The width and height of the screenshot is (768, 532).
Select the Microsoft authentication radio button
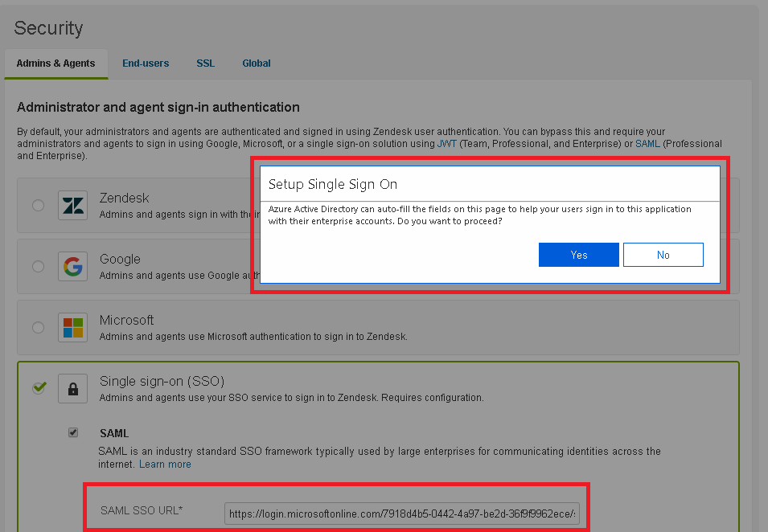point(39,327)
